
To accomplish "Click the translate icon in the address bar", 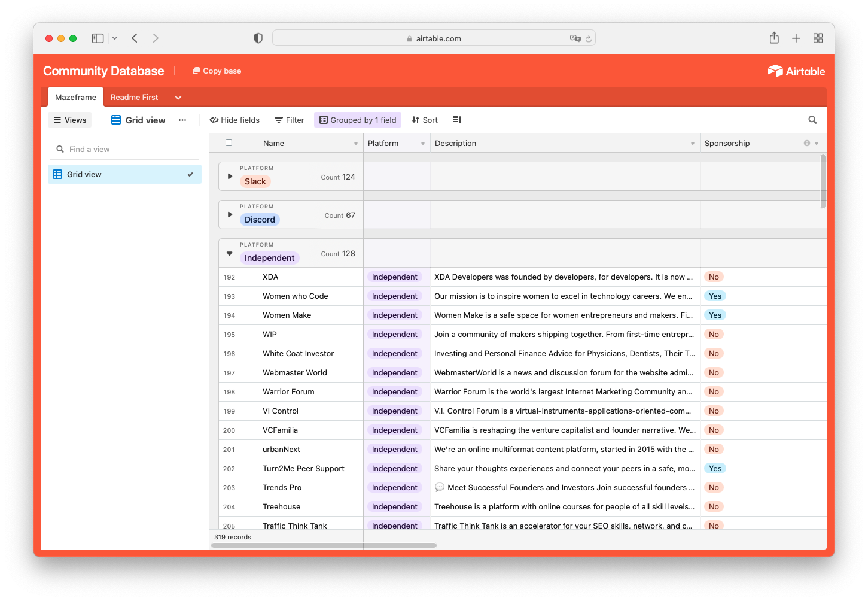I will 575,38.
